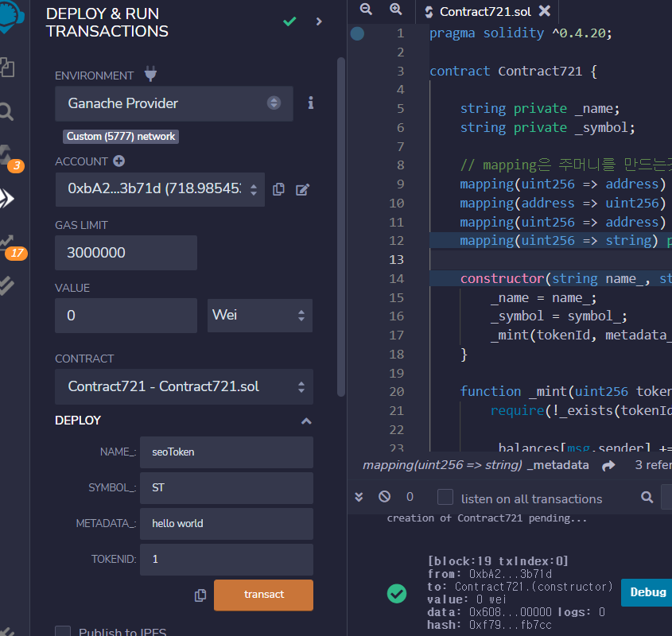Image resolution: width=672 pixels, height=636 pixels.
Task: Copy deploy parameters icon beside transact
Action: [x=200, y=595]
